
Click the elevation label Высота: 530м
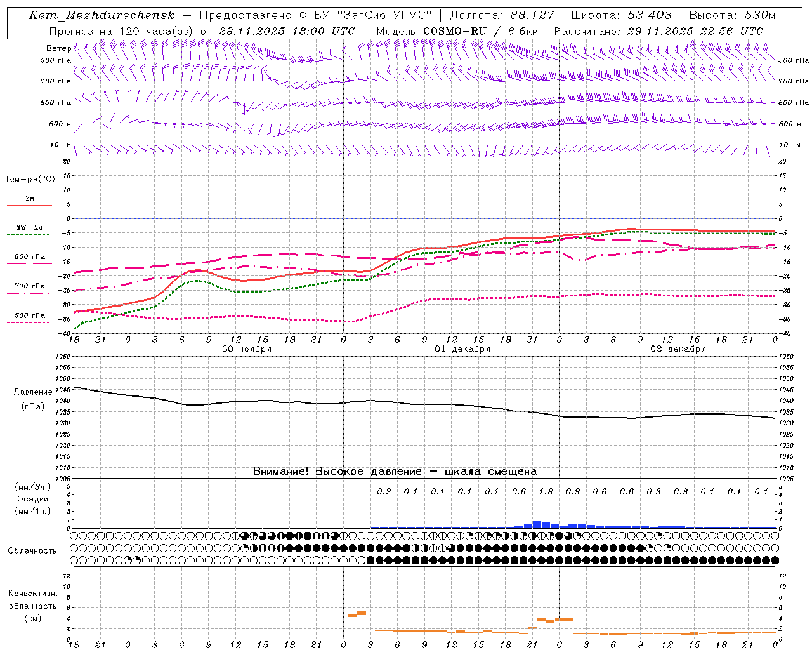[x=731, y=15]
